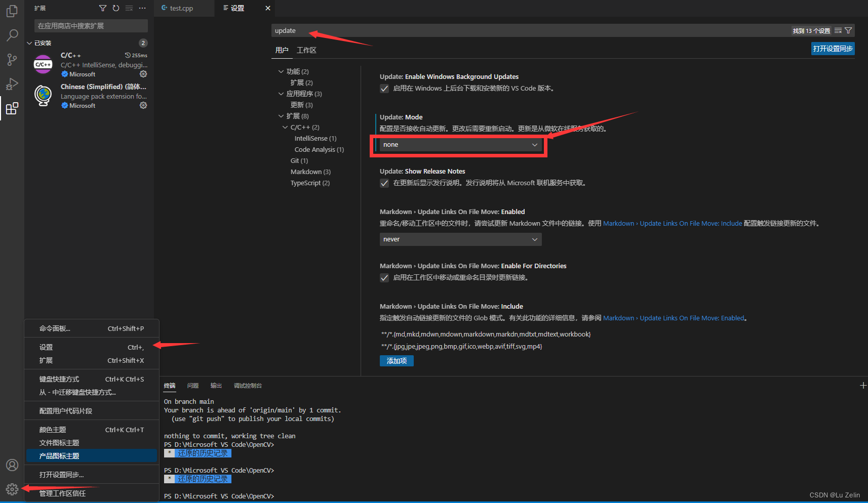This screenshot has height=503, width=868.
Task: Select Code Analysis (1) in settings tree
Action: pyautogui.click(x=319, y=149)
